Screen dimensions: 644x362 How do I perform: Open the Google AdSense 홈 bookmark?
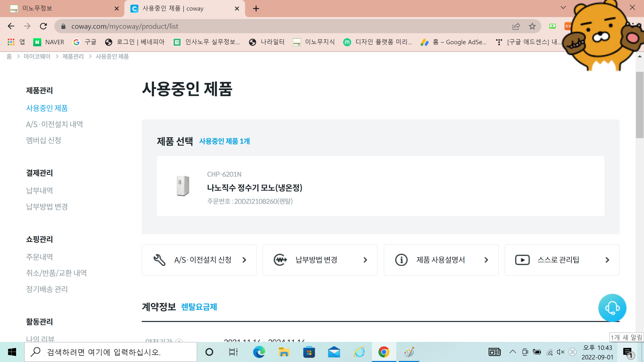[x=454, y=42]
